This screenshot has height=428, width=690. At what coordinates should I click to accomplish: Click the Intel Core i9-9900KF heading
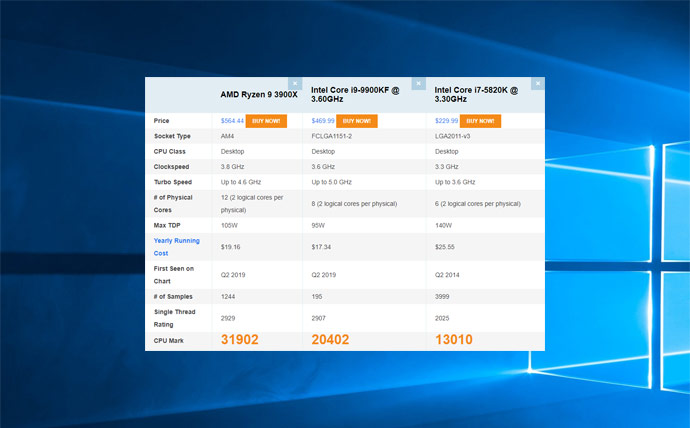355,94
